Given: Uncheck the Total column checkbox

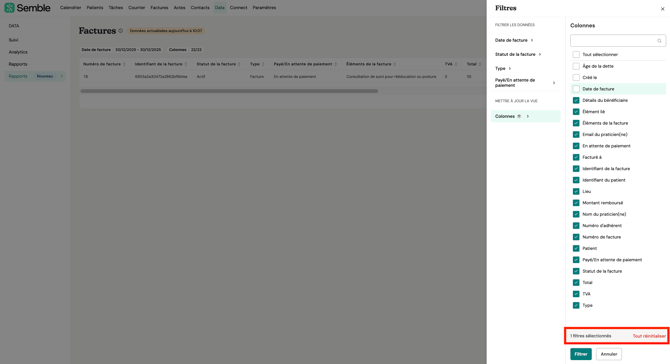Looking at the screenshot, I should point(576,282).
